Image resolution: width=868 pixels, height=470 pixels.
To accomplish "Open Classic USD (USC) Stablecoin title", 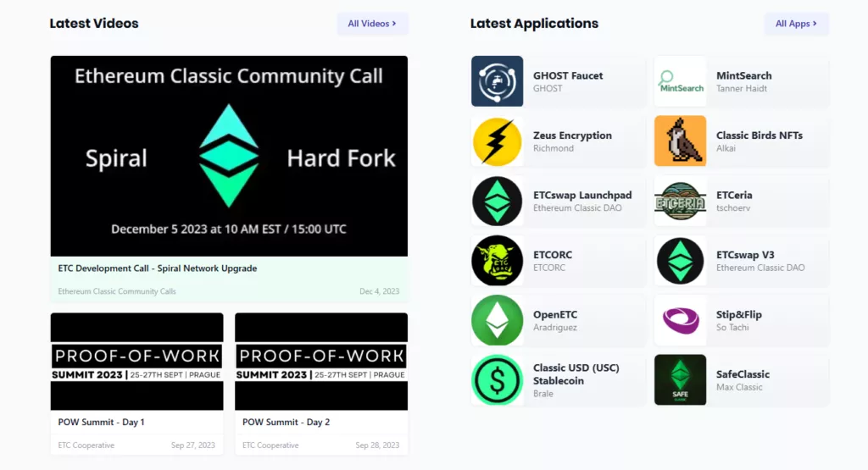I will pos(576,374).
